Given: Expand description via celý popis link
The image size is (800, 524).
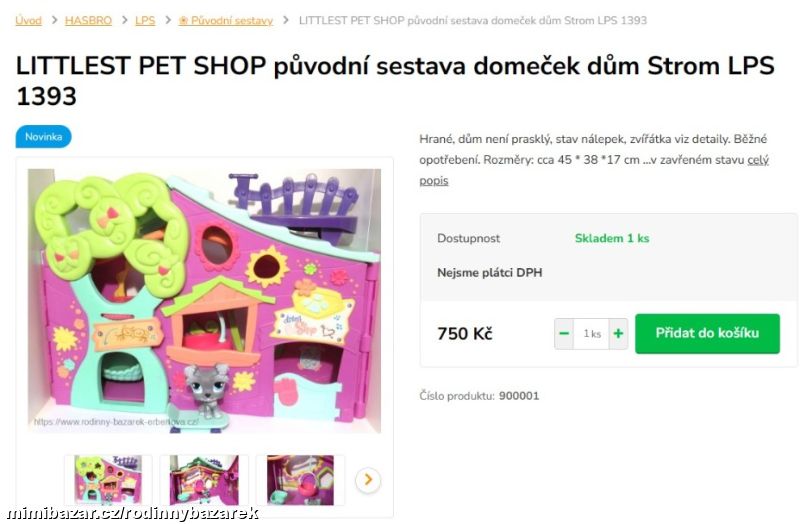Looking at the screenshot, I should tap(594, 170).
